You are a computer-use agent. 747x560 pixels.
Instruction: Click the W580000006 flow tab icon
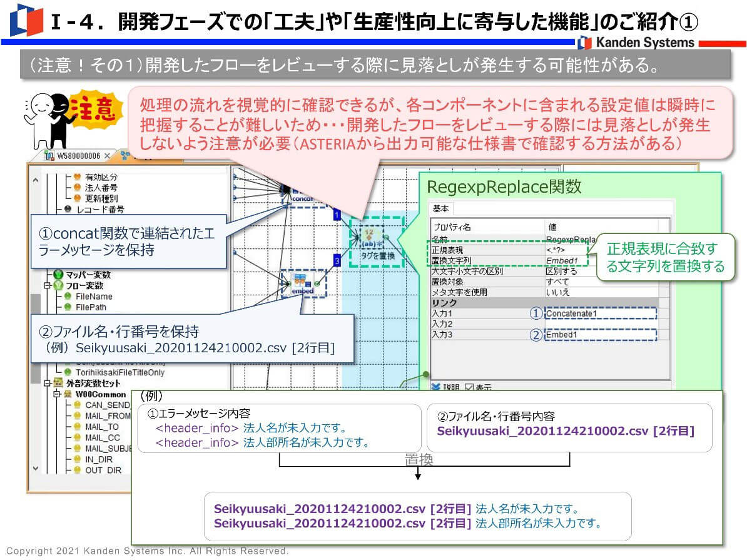coord(49,155)
